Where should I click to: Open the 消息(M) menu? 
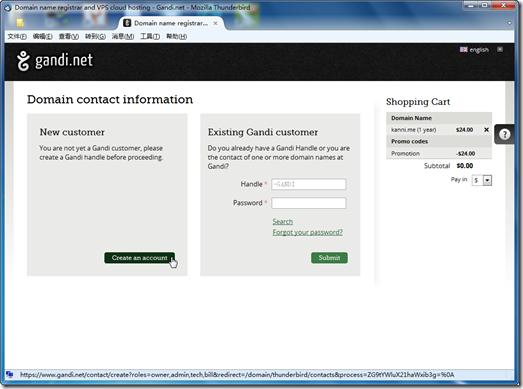click(x=123, y=36)
